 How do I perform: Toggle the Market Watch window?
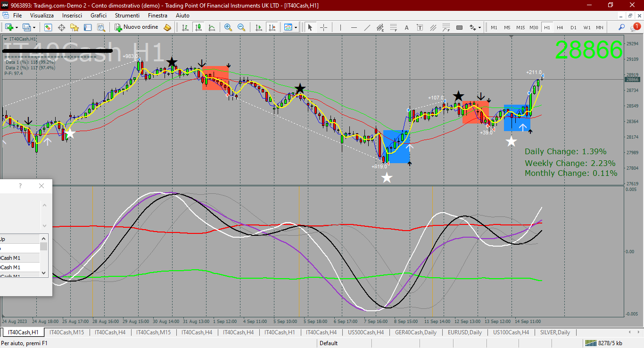[49, 27]
